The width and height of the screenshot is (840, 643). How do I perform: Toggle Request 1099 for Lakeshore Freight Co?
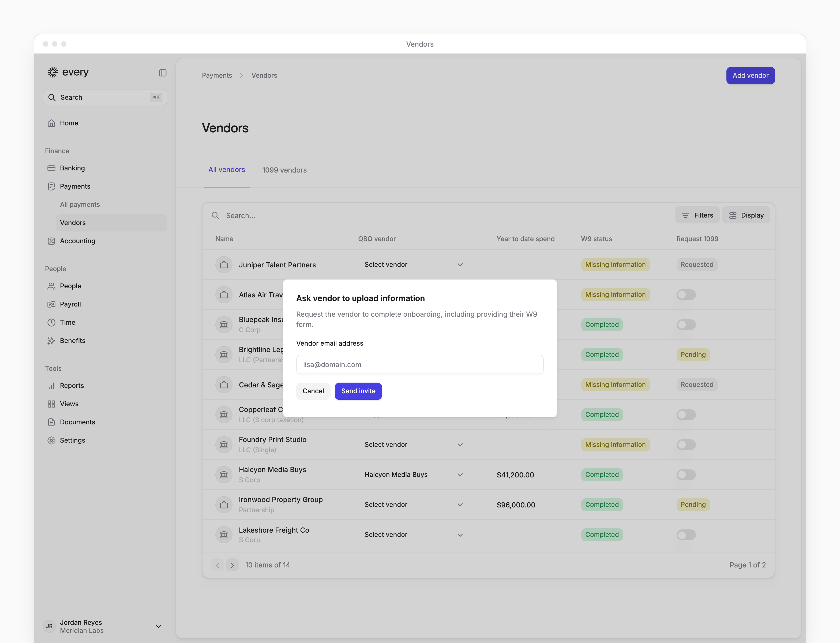(x=686, y=535)
